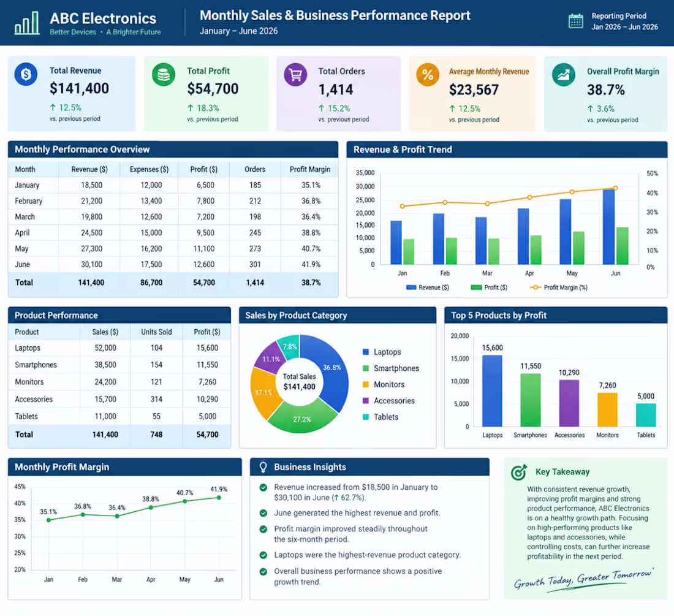
Task: Click the January green profit bar in trend chart
Action: pyautogui.click(x=409, y=251)
